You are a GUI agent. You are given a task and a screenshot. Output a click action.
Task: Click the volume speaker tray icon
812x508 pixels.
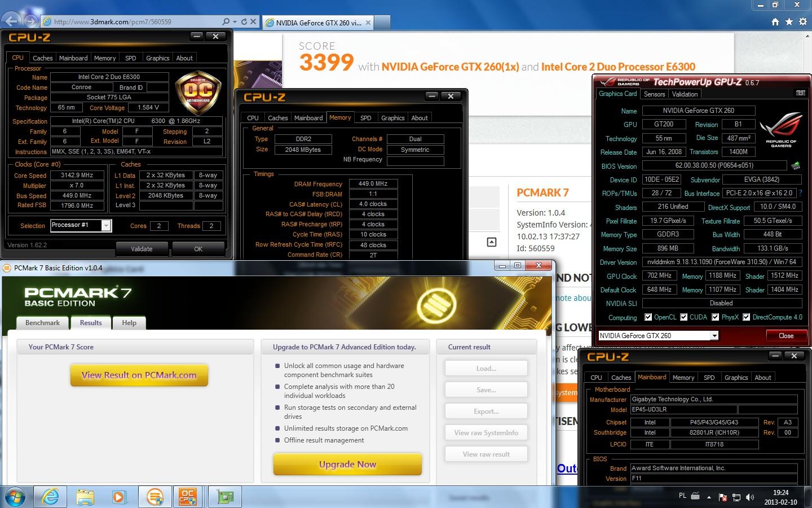(750, 497)
